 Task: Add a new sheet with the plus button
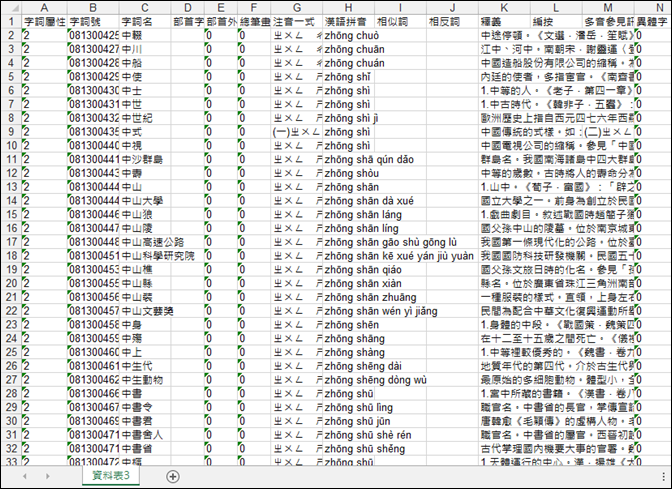tap(173, 476)
